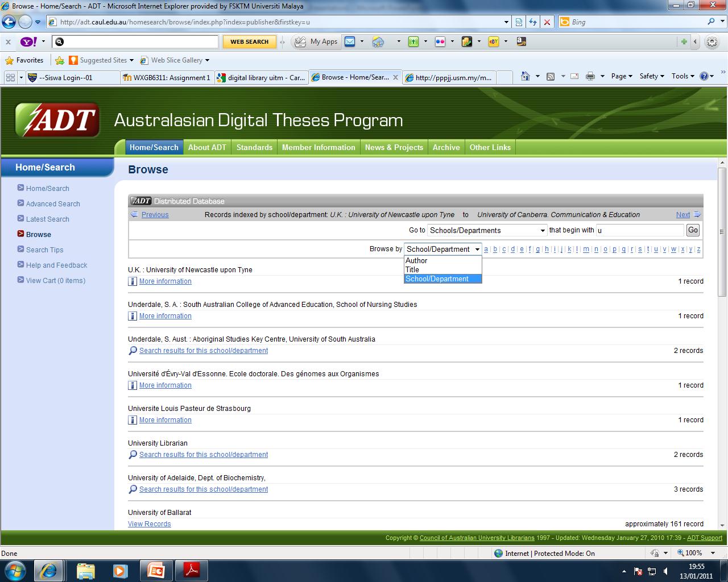Image resolution: width=728 pixels, height=582 pixels.
Task: Open Search Tips in the sidebar
Action: coord(44,250)
